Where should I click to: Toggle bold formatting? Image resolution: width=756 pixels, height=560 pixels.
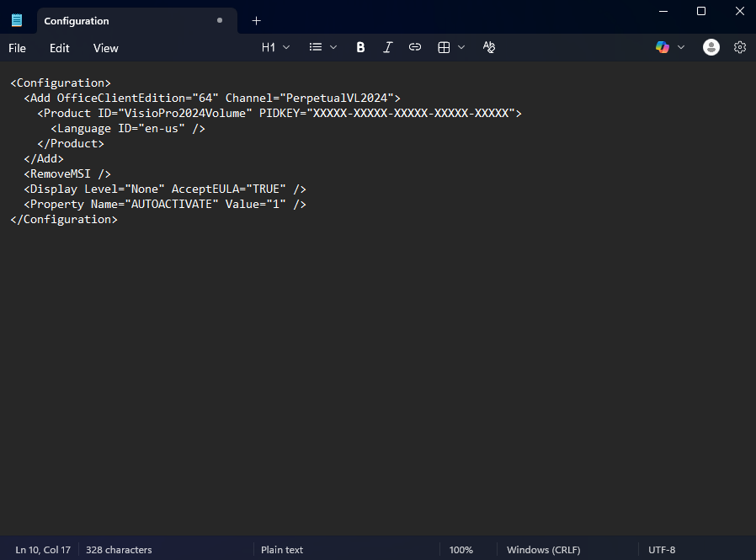point(360,48)
